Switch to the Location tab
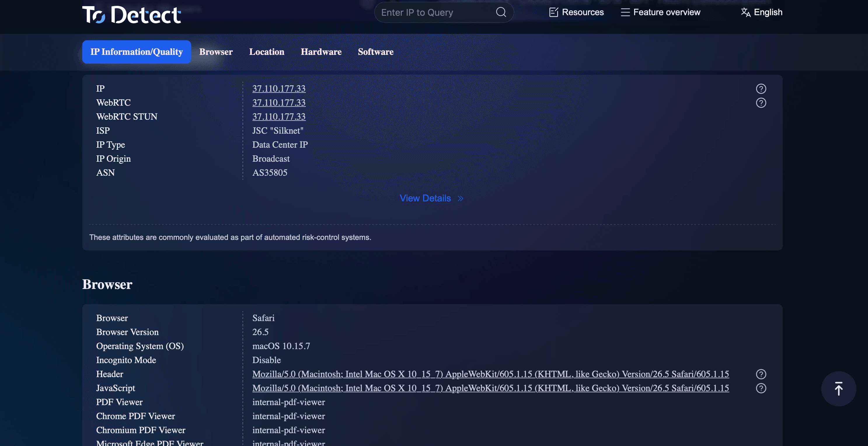The height and width of the screenshot is (446, 868). click(266, 52)
